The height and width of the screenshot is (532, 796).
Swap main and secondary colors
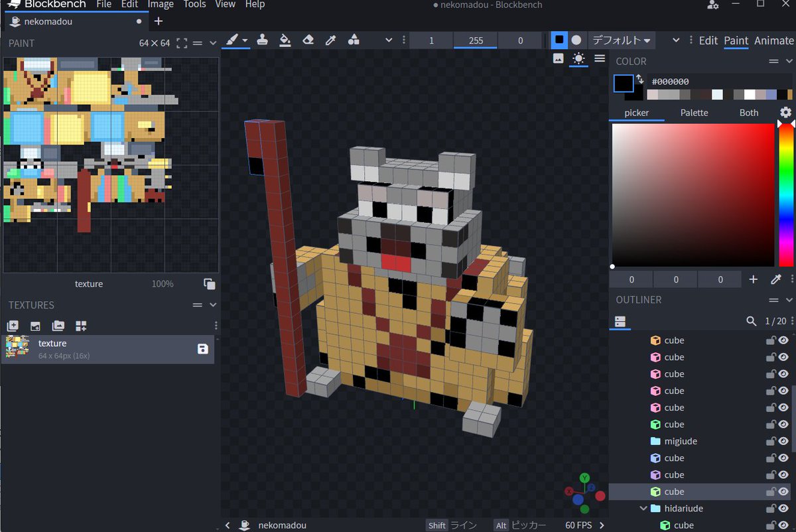point(639,80)
